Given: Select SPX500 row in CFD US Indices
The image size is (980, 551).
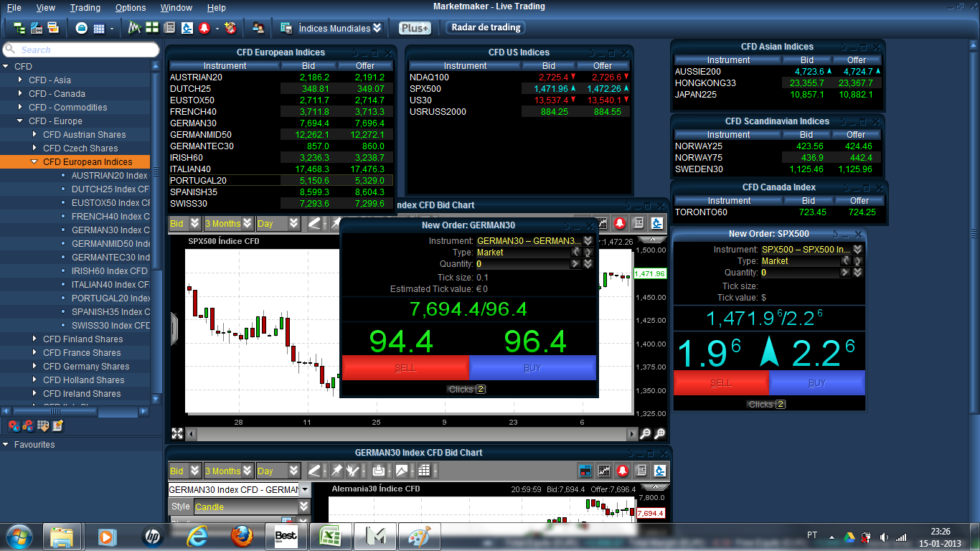Looking at the screenshot, I should [x=519, y=89].
